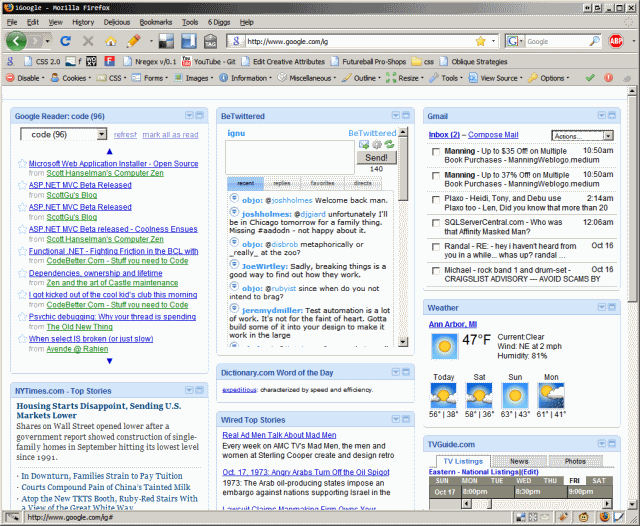This screenshot has height=526, width=640.
Task: Click in the tweet compose text box
Action: (x=290, y=157)
